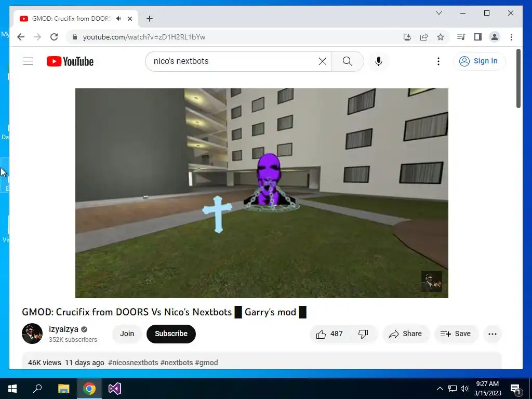Open taskbar search

click(x=37, y=389)
